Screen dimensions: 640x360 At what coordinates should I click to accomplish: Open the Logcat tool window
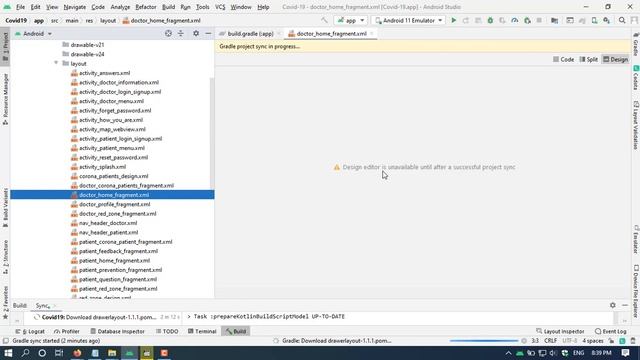[x=30, y=331]
